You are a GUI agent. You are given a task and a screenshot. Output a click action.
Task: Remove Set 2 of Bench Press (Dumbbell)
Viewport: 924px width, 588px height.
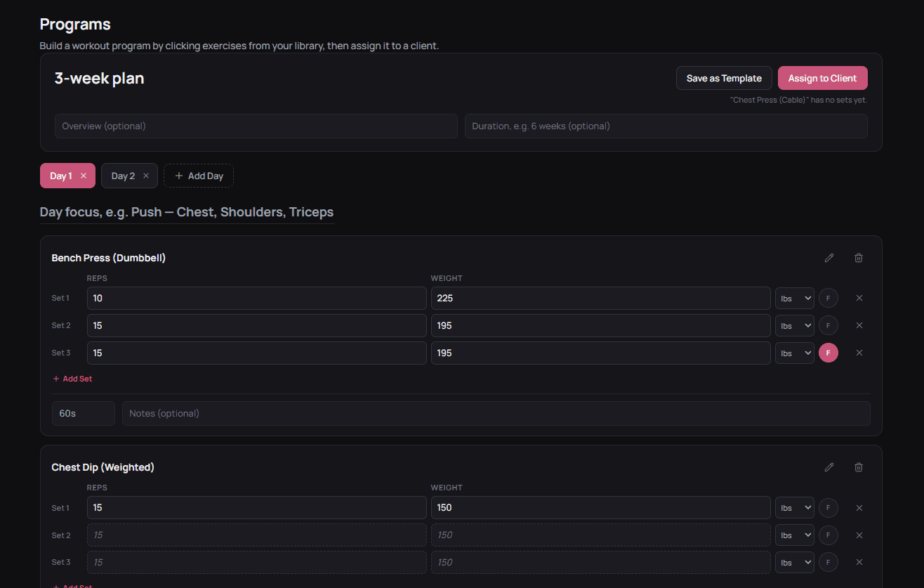859,325
